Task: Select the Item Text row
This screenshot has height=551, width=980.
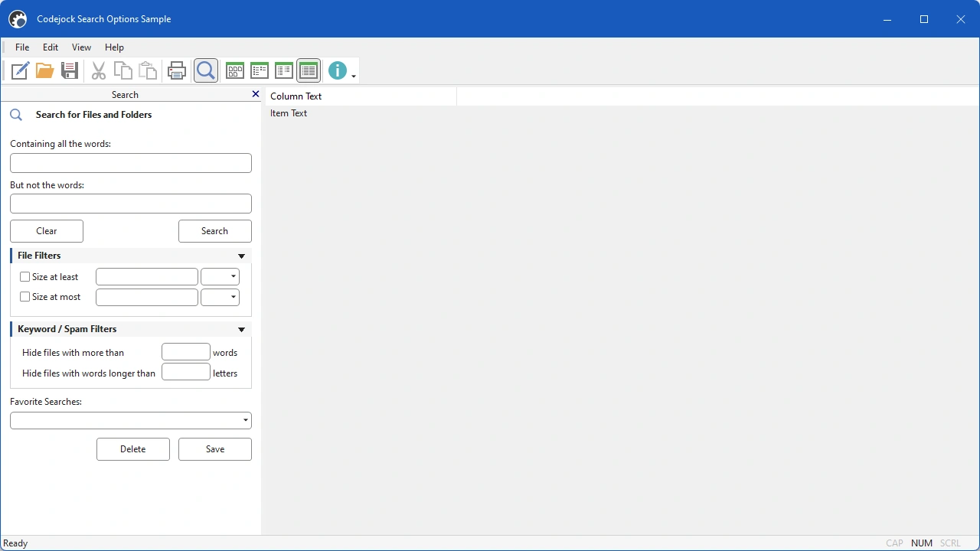Action: tap(289, 113)
